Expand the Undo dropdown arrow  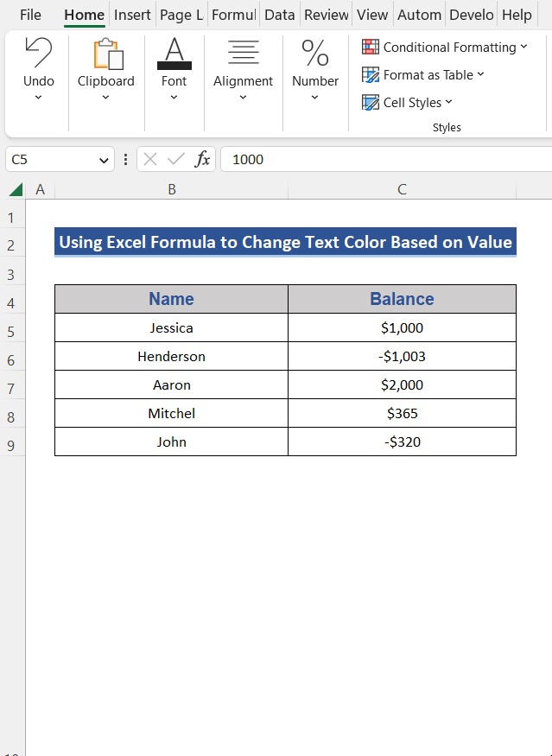tap(39, 98)
